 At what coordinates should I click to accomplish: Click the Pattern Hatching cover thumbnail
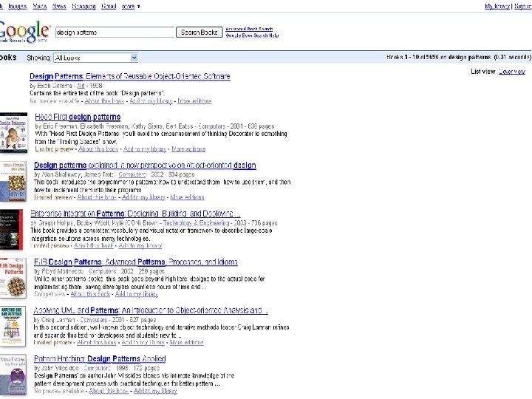[x=13, y=375]
